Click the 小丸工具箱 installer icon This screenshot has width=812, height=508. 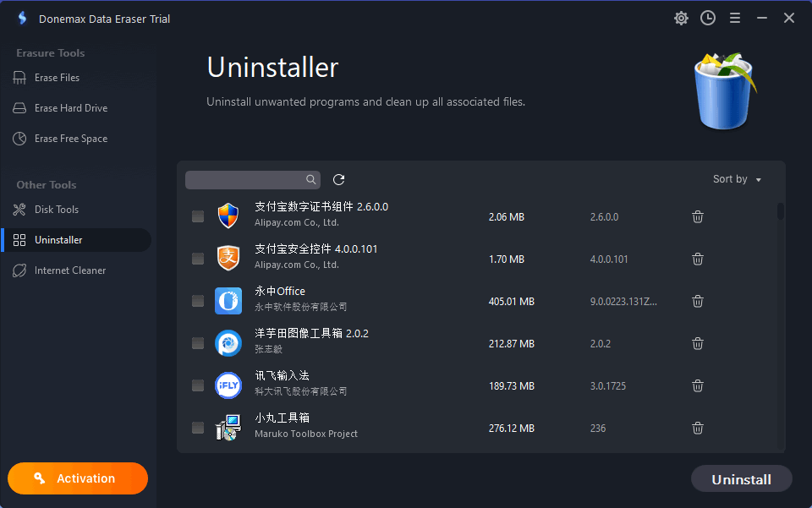click(228, 428)
